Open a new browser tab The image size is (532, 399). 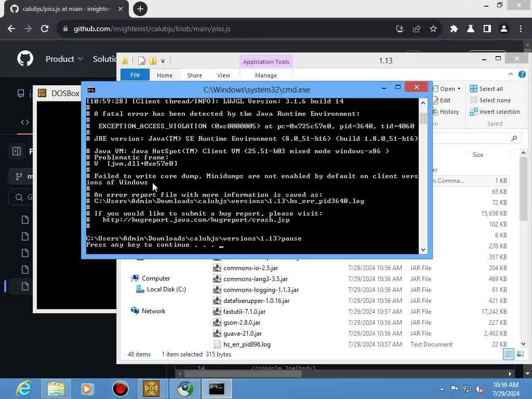[140, 9]
